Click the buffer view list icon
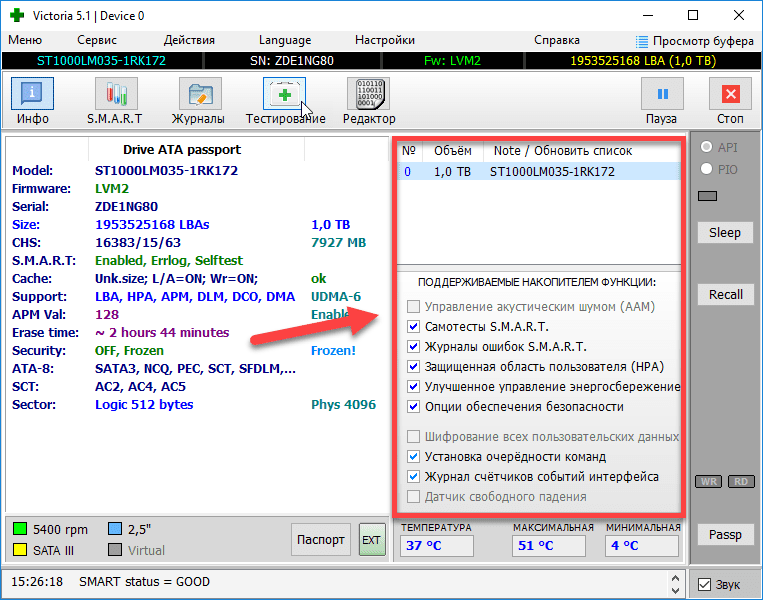The width and height of the screenshot is (763, 600). [642, 41]
